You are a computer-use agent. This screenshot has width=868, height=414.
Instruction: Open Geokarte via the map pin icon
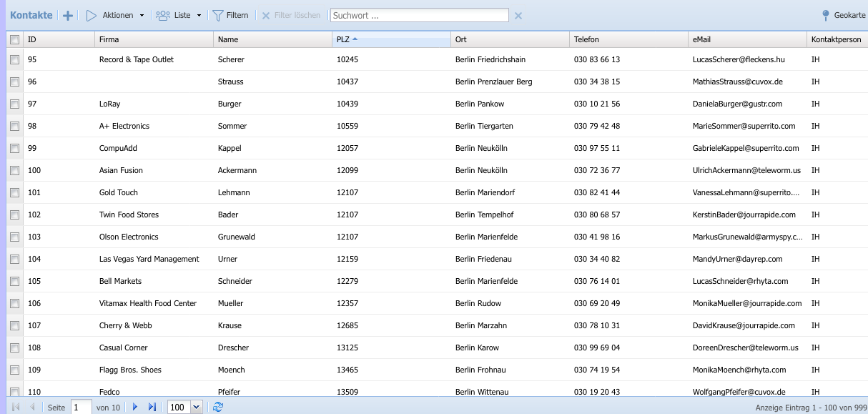826,15
